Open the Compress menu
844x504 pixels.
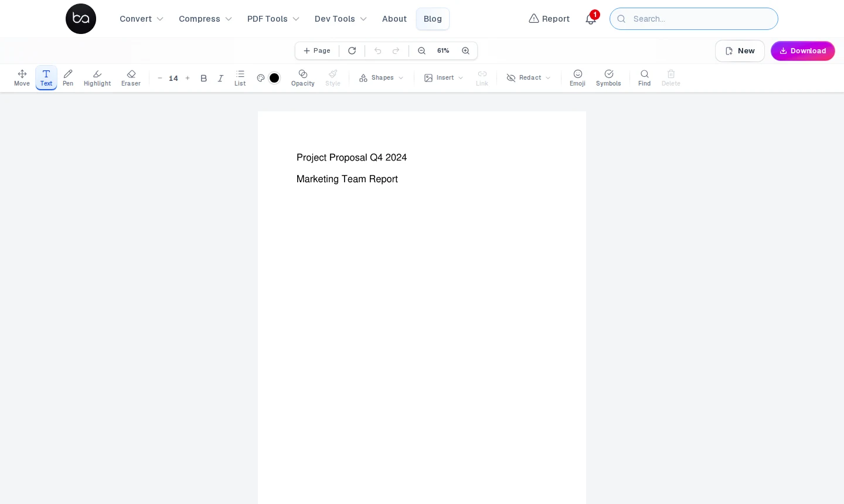tap(206, 19)
